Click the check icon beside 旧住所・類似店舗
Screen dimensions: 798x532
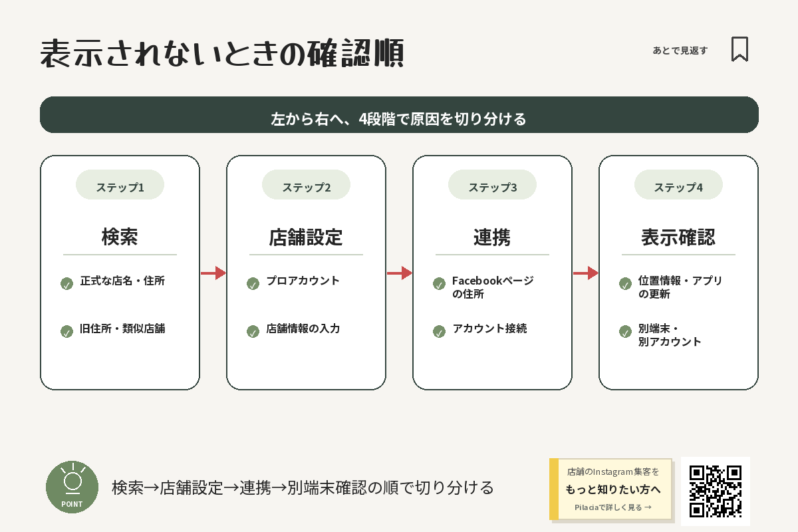point(66,331)
